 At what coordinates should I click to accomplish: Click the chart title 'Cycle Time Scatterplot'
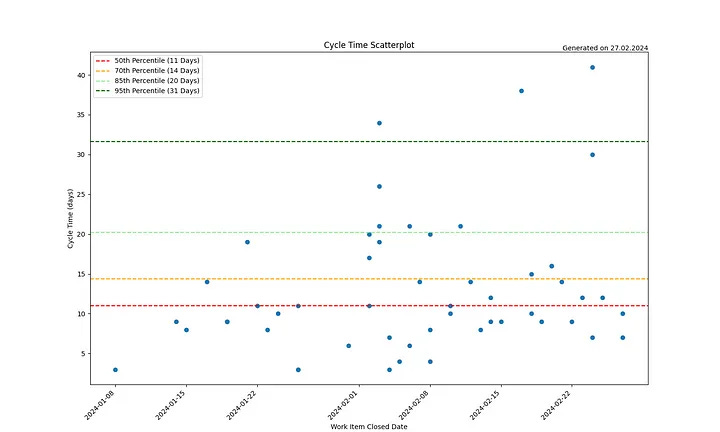click(x=369, y=45)
